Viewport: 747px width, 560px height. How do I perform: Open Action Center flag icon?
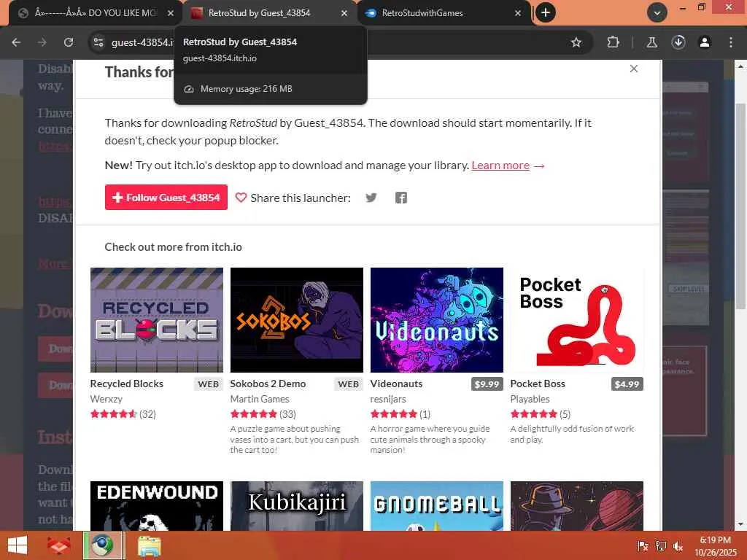pos(643,546)
